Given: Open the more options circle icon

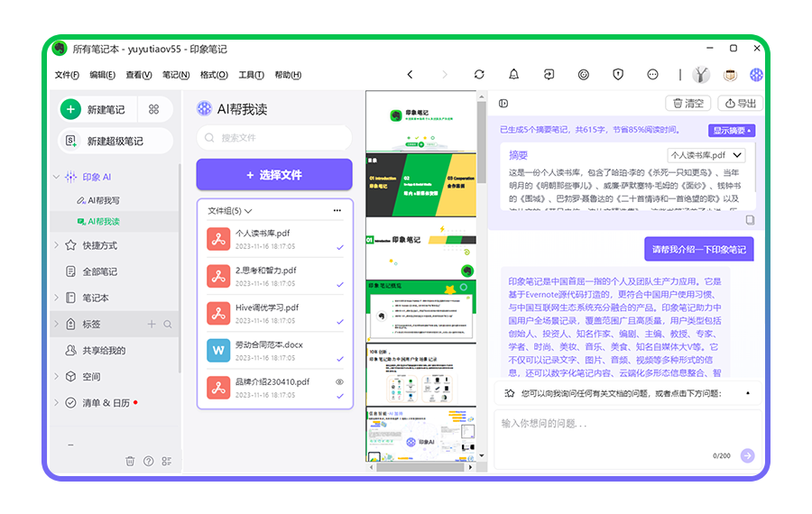Looking at the screenshot, I should click(x=652, y=75).
